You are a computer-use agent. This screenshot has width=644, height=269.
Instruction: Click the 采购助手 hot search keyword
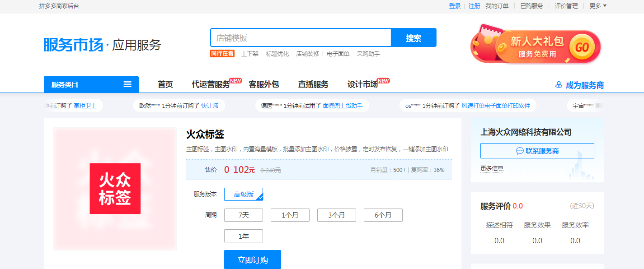coord(368,54)
